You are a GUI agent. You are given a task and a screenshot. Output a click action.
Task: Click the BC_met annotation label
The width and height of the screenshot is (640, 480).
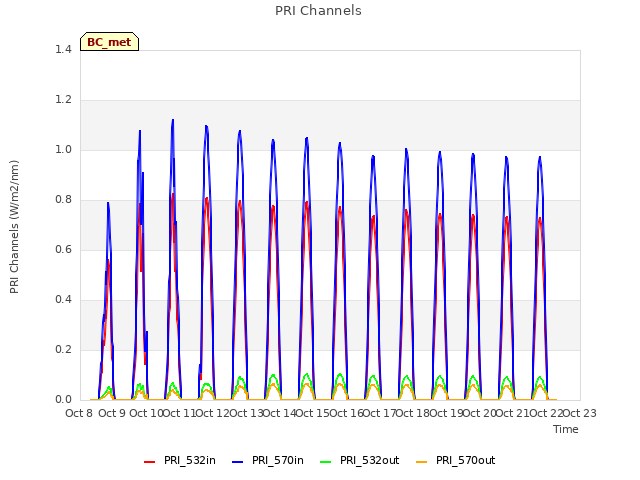tap(109, 42)
